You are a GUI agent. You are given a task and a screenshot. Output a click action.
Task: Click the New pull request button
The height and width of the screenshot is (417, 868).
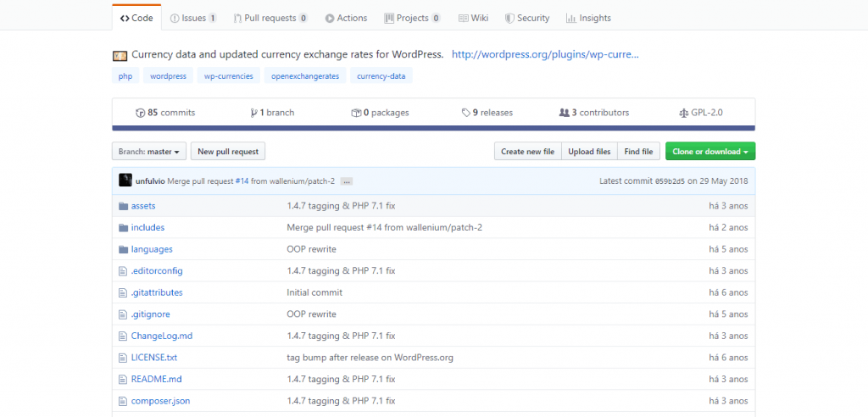pyautogui.click(x=228, y=151)
